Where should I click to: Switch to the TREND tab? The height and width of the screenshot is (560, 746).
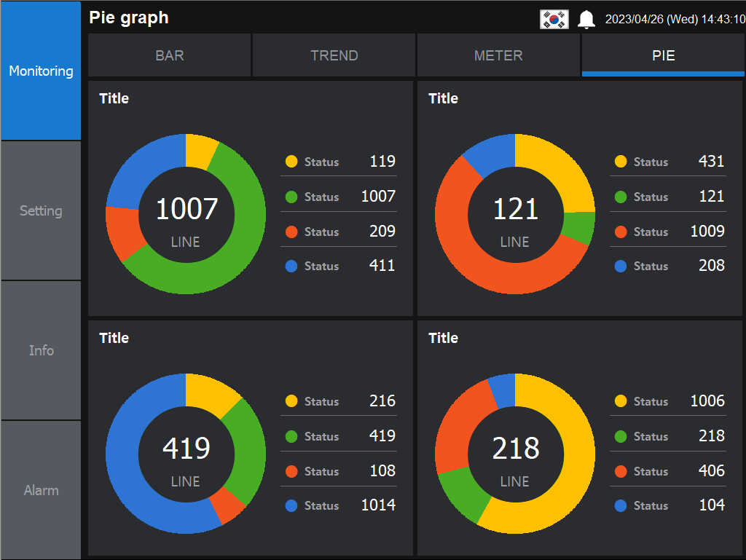(x=334, y=55)
